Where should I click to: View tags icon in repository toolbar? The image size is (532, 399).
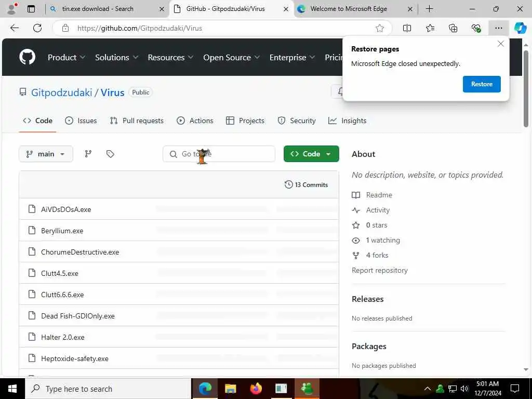click(x=110, y=154)
